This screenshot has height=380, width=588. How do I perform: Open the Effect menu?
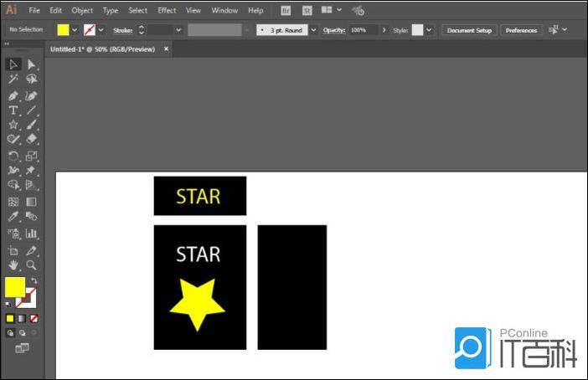[167, 10]
